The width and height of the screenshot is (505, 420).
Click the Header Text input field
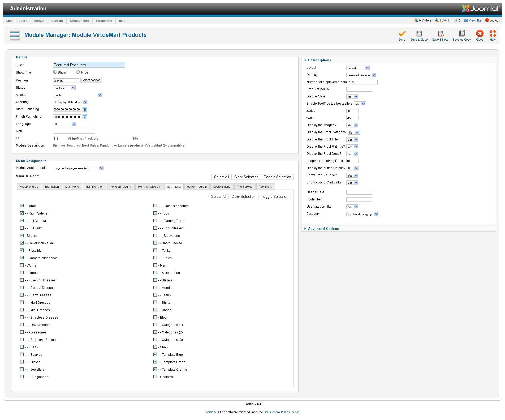pyautogui.click(x=359, y=192)
